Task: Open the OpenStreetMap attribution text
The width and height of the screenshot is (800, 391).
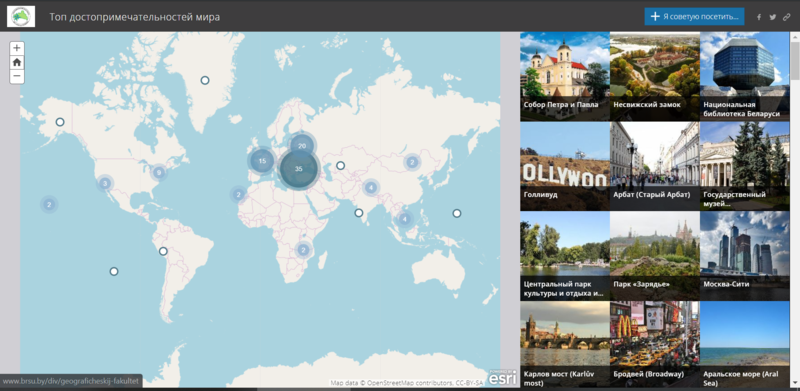Action: coord(406,382)
